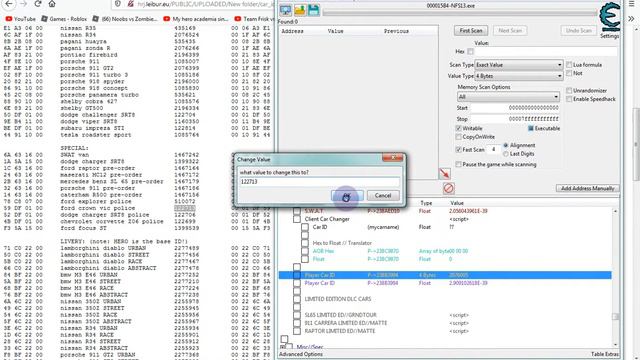Toggle the Executable memory checkbox
This screenshot has width=640, height=360.
pyautogui.click(x=531, y=128)
